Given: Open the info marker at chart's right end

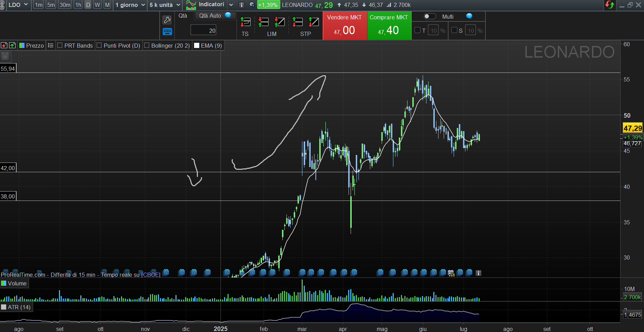Looking at the screenshot, I should click(x=479, y=273).
